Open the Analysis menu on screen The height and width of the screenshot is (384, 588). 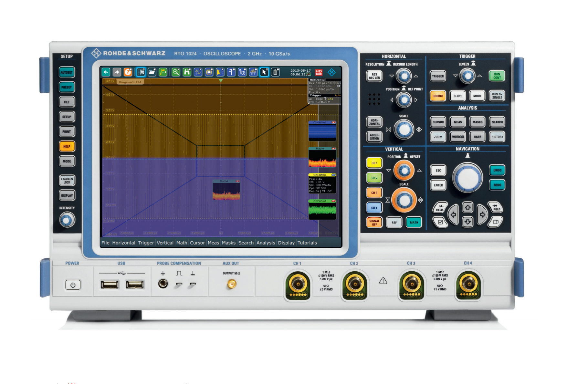(x=266, y=243)
